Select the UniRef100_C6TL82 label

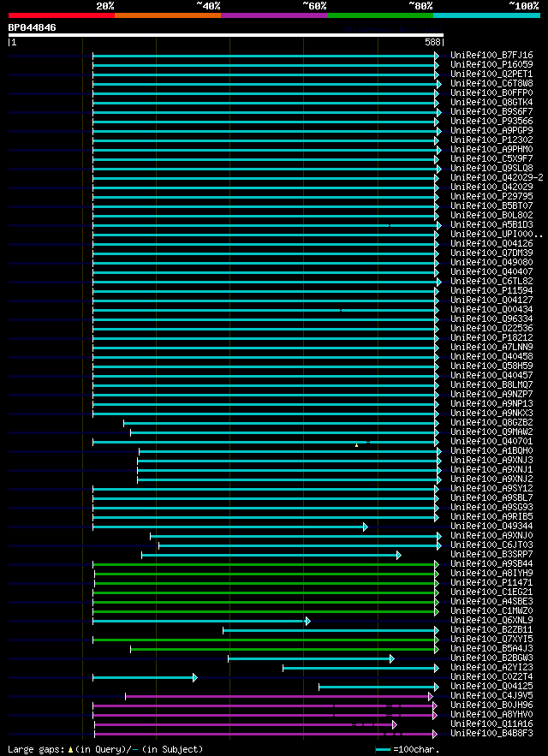pos(491,282)
